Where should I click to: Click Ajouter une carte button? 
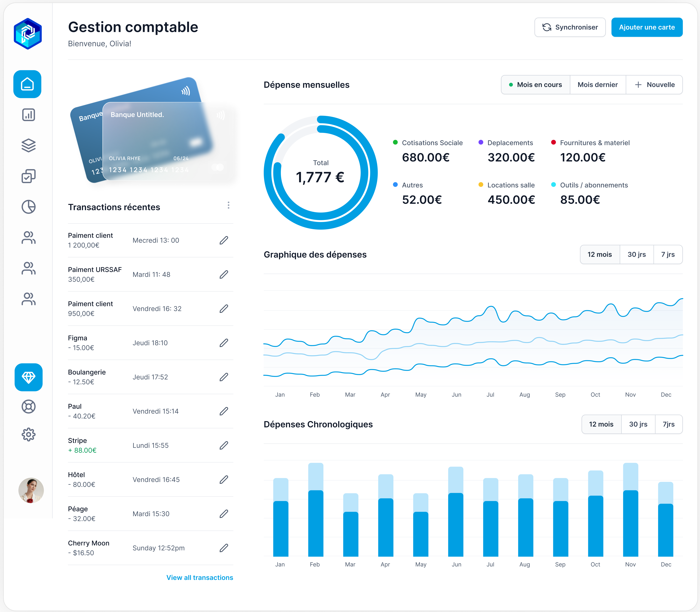[647, 27]
